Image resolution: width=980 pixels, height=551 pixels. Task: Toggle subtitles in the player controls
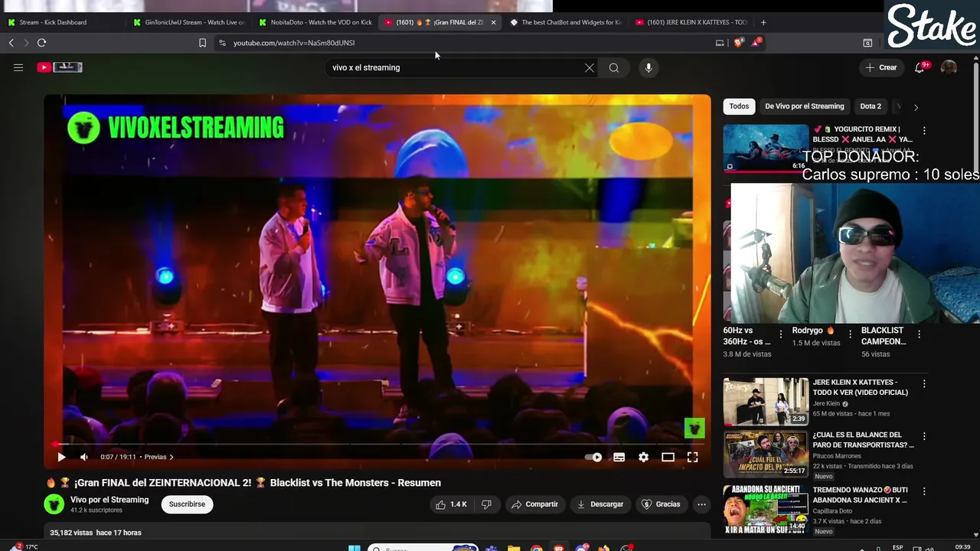(619, 457)
